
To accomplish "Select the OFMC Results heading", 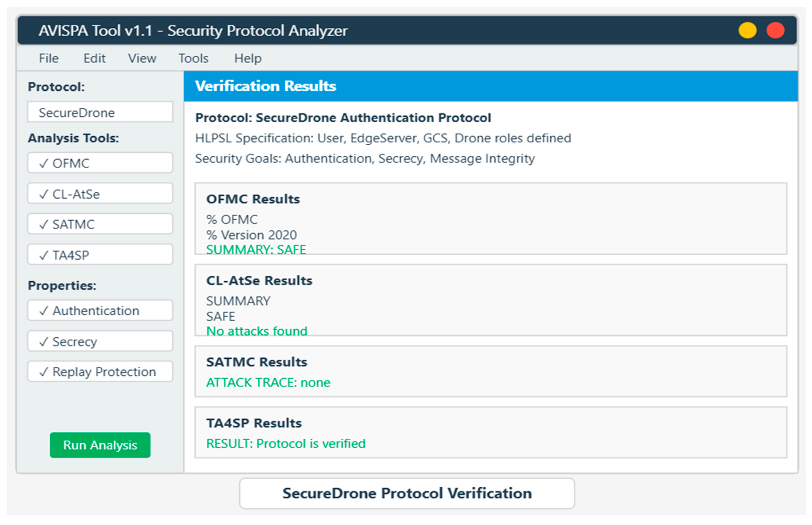I will coord(253,199).
